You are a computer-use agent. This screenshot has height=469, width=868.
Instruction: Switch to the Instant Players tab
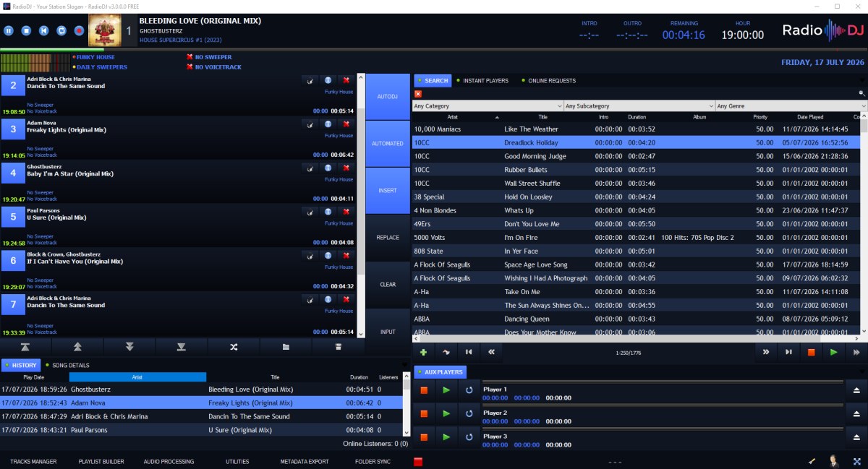(482, 81)
